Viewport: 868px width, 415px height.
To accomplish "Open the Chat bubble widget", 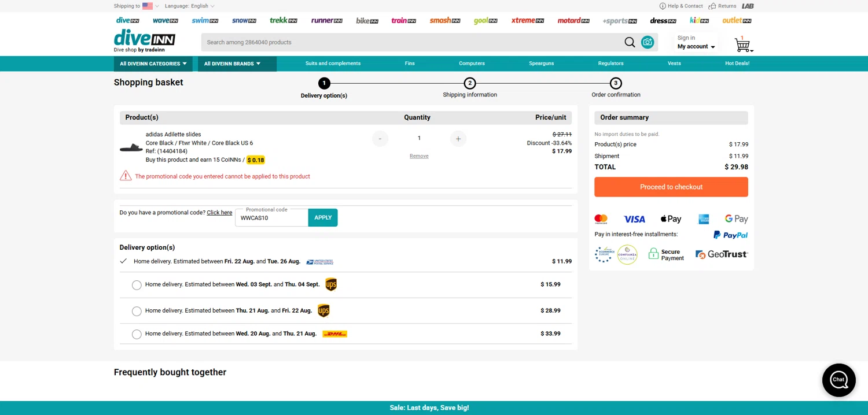I will click(838, 380).
